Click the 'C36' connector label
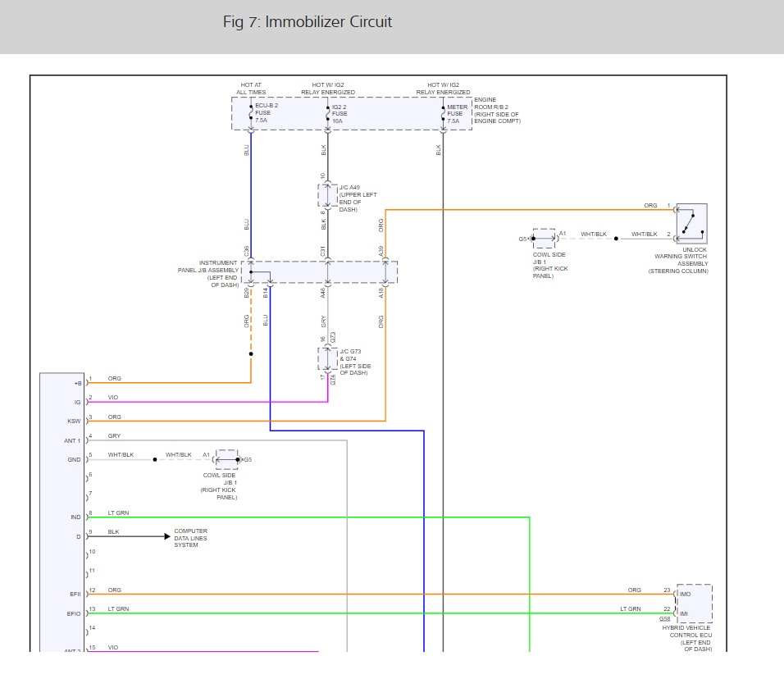The image size is (784, 679). pyautogui.click(x=247, y=251)
